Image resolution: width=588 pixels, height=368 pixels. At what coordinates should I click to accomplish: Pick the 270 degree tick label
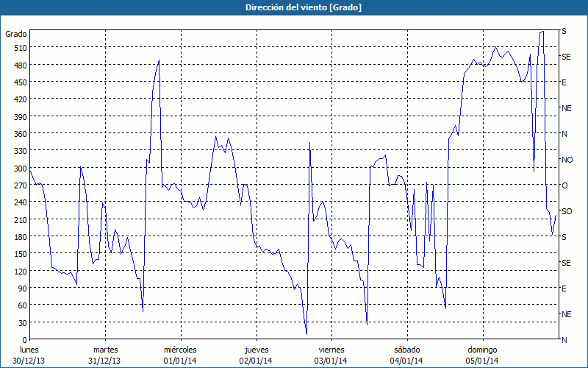coord(19,185)
